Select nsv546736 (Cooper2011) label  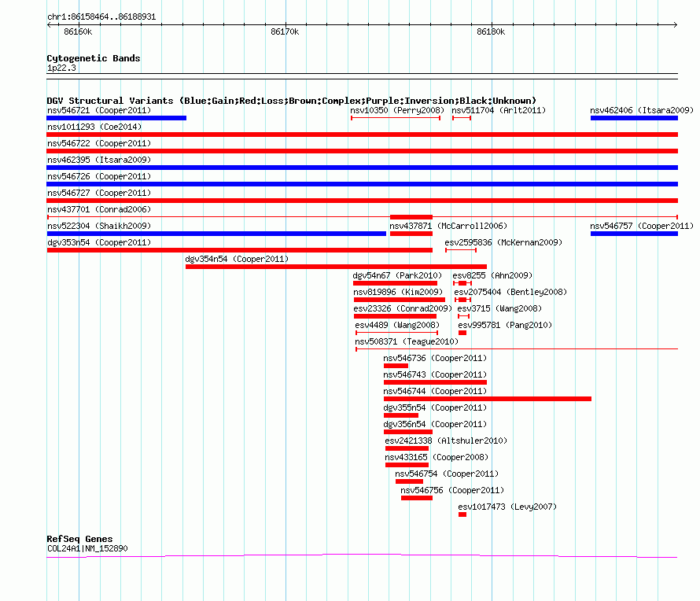(435, 358)
